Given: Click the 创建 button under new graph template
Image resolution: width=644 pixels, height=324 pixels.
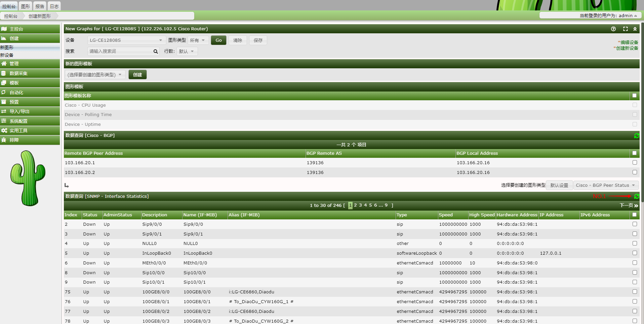Looking at the screenshot, I should point(137,75).
